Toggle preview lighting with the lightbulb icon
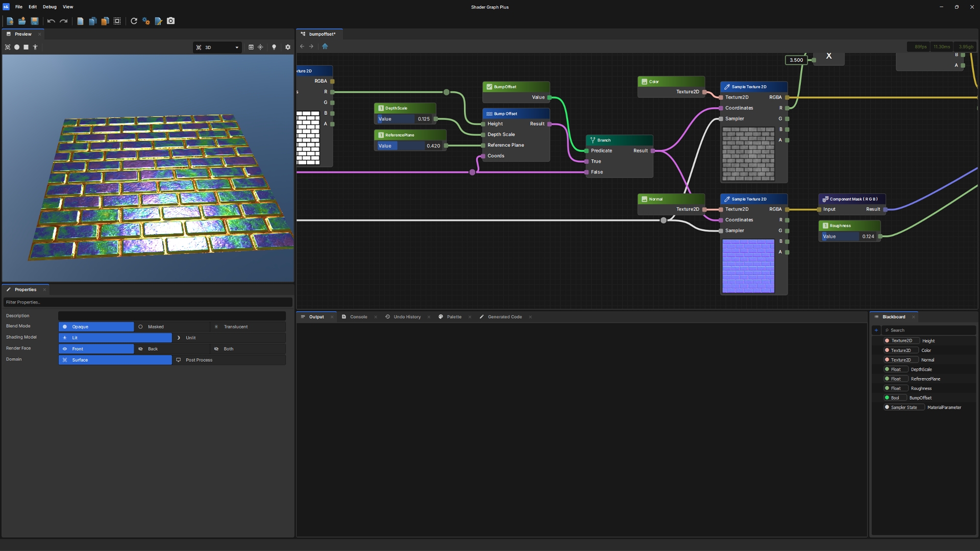The width and height of the screenshot is (980, 551). pos(274,47)
